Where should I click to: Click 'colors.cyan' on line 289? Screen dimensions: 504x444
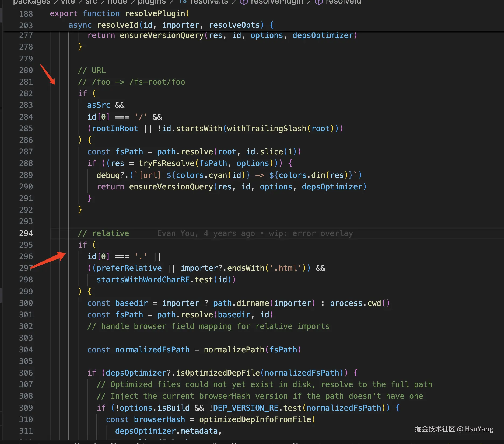pyautogui.click(x=202, y=175)
